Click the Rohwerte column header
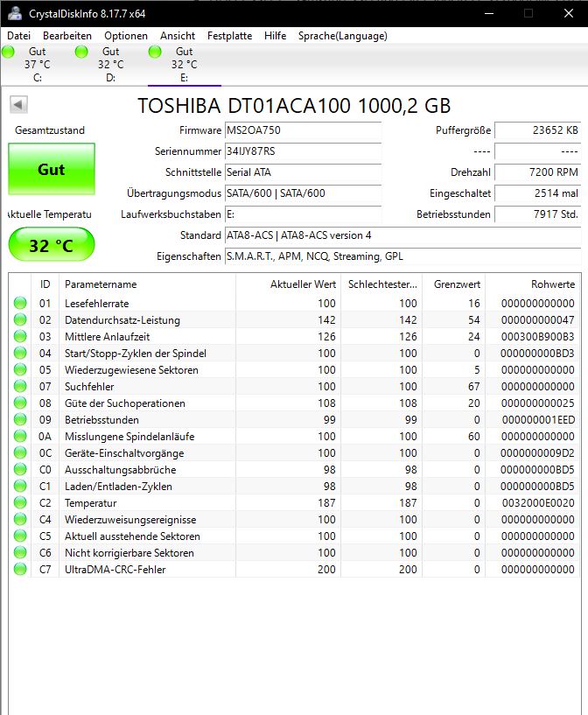This screenshot has width=588, height=715. (x=533, y=284)
